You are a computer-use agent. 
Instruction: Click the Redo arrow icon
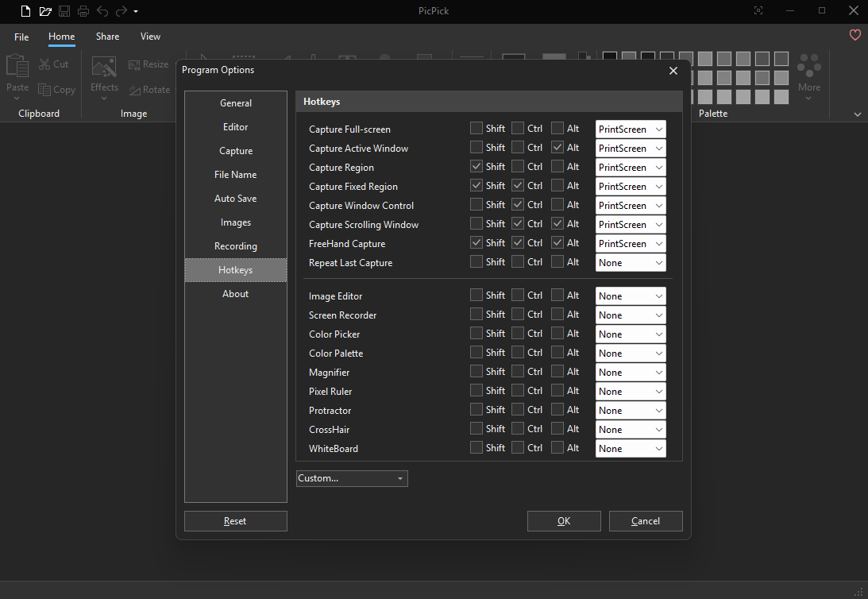pyautogui.click(x=121, y=11)
